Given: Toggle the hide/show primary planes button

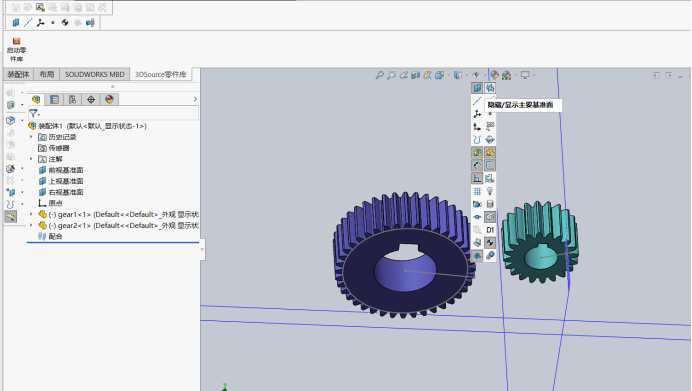Looking at the screenshot, I should [x=490, y=88].
